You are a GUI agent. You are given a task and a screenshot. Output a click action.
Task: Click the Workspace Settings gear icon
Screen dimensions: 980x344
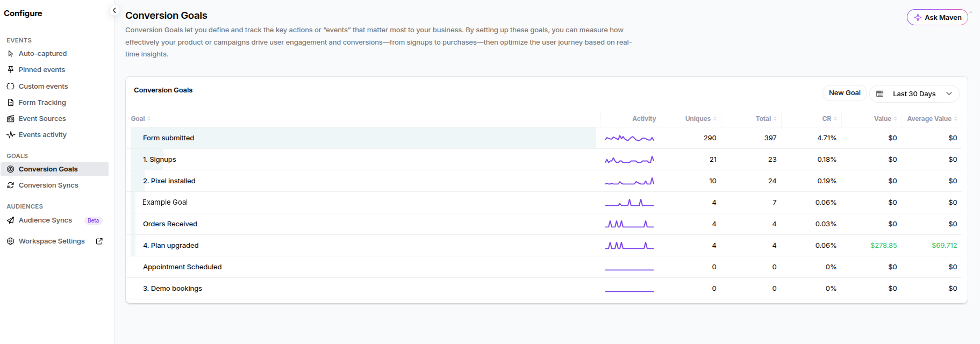pyautogui.click(x=10, y=241)
